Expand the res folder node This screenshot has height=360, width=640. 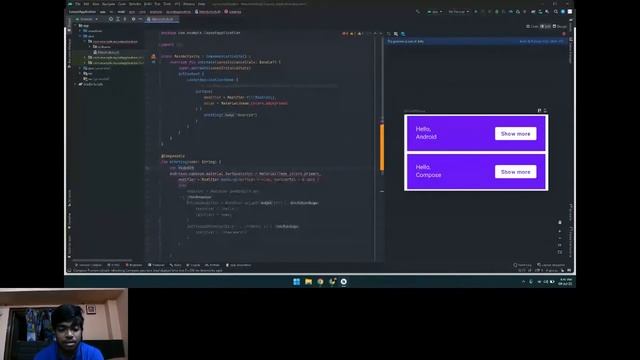coord(80,73)
